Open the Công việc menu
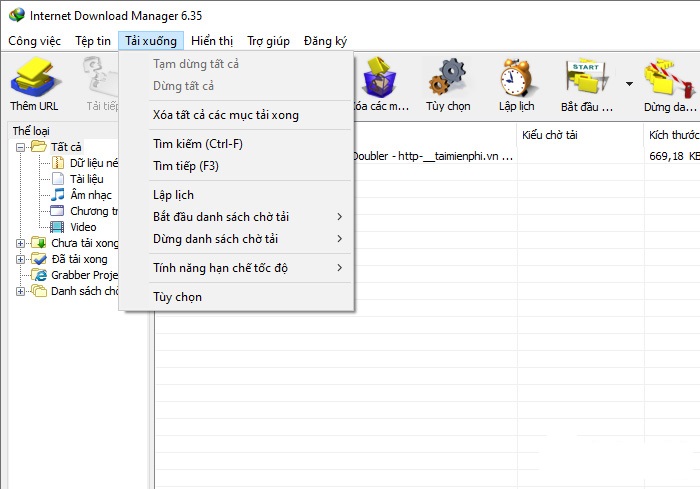The image size is (700, 489). [34, 41]
